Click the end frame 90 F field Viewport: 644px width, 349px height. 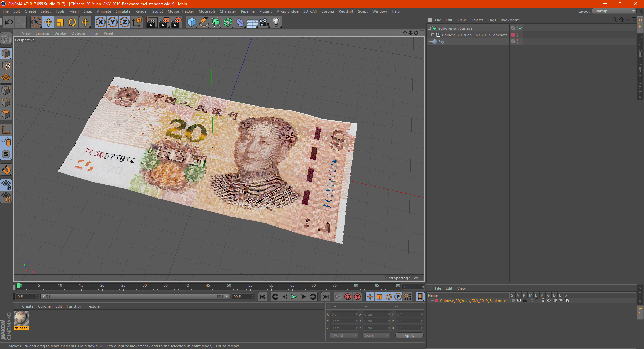tap(243, 297)
